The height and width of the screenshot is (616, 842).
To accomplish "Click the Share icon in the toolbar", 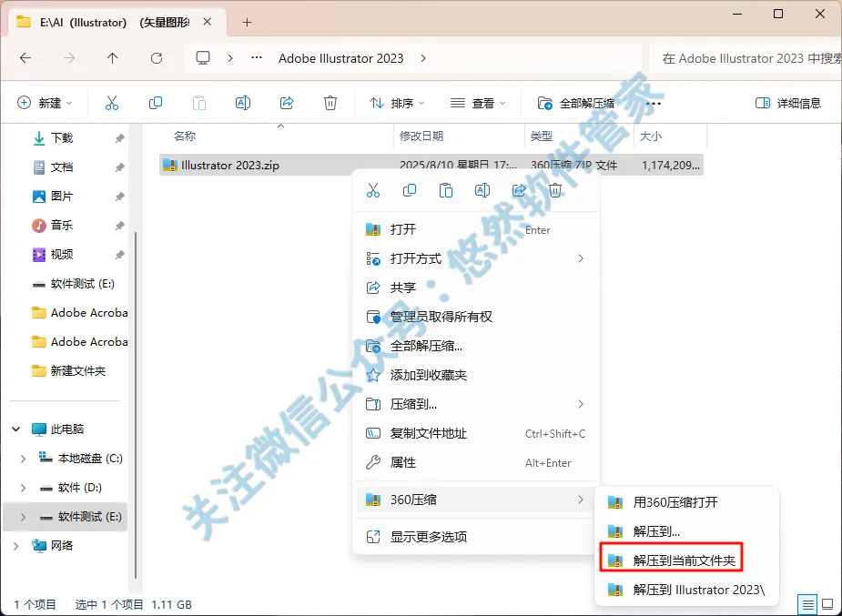I will [287, 103].
